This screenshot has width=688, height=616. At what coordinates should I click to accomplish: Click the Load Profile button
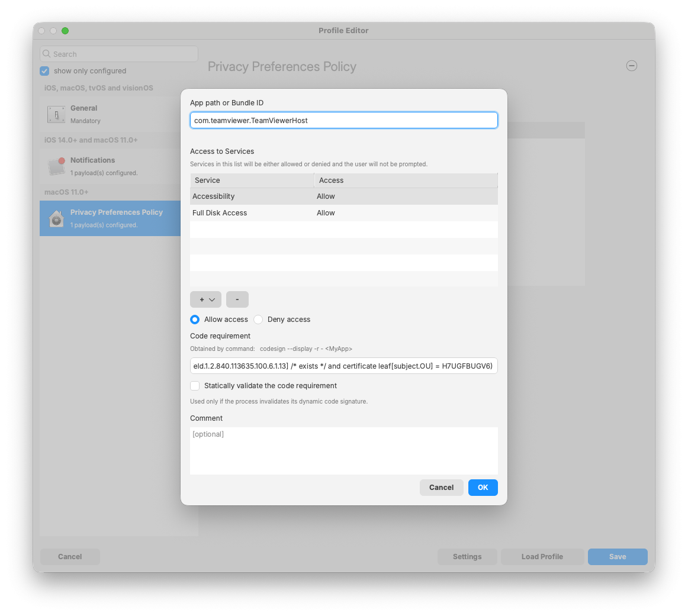pos(542,557)
